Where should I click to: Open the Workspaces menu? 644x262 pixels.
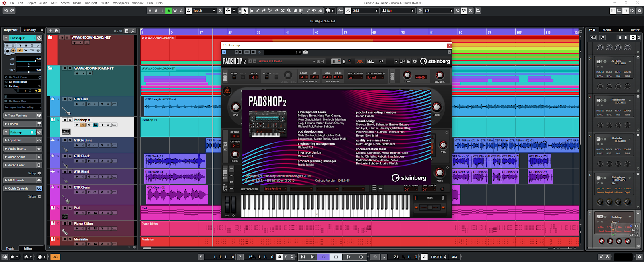pos(121,3)
